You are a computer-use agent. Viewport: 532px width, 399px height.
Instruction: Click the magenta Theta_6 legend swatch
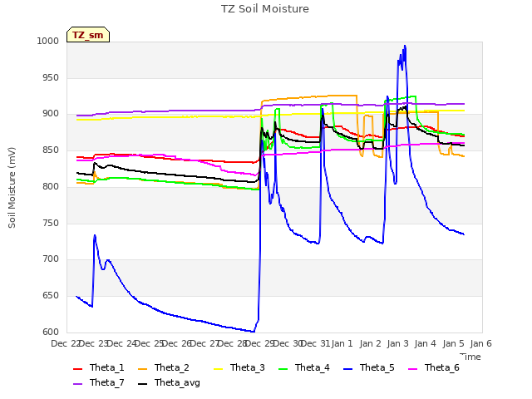[412, 368]
